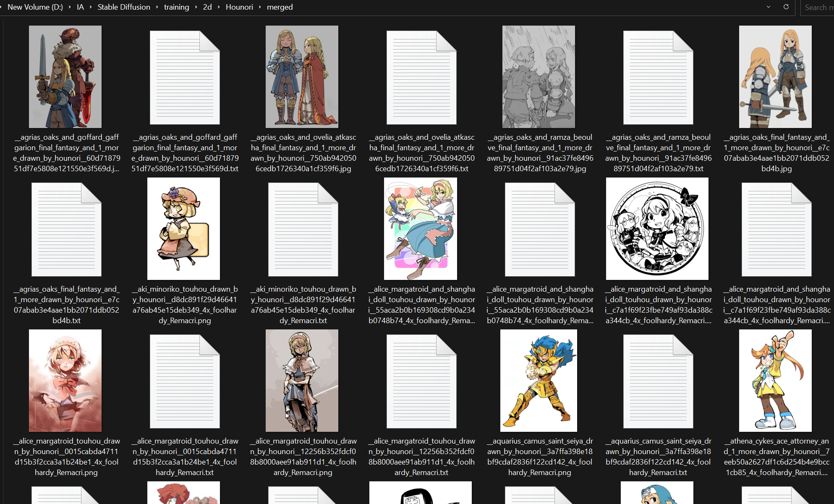Select agrias_oaks_final_fantasy e7c07abab txt file icon

click(66, 230)
